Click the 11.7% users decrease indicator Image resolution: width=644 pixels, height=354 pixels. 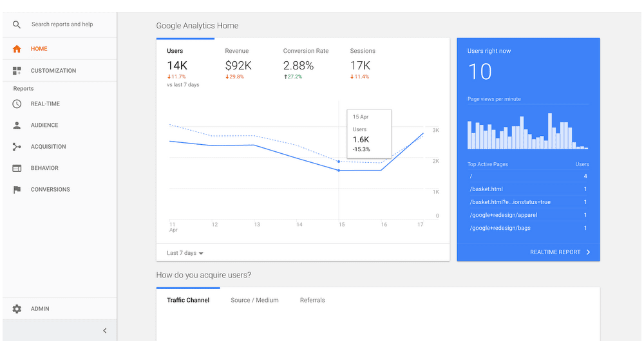click(176, 77)
